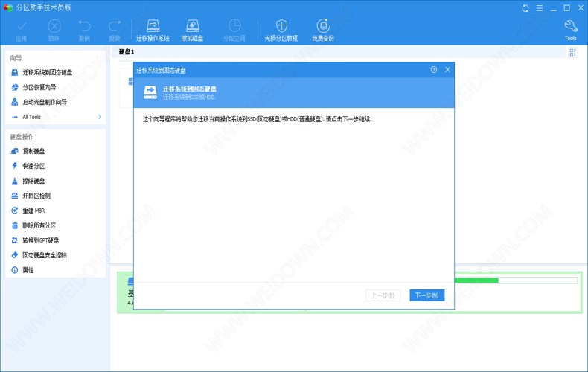Click the 擦除磁盘 toolbar icon
Viewport: 588px width, 372px height.
(x=192, y=30)
